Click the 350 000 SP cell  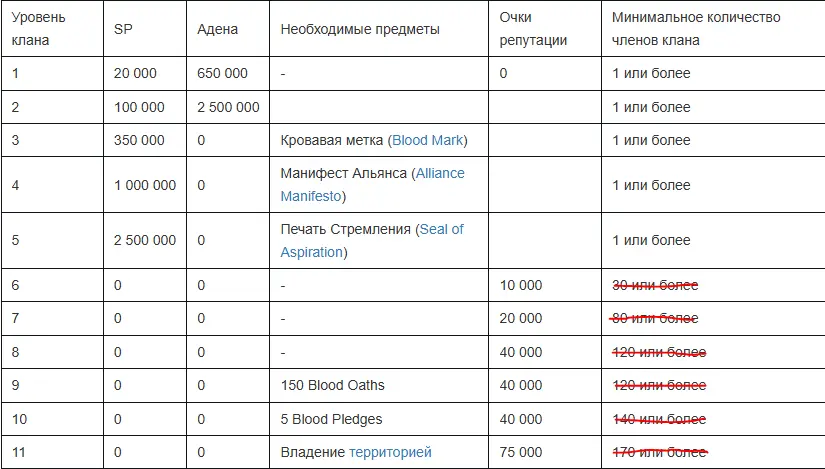point(140,141)
